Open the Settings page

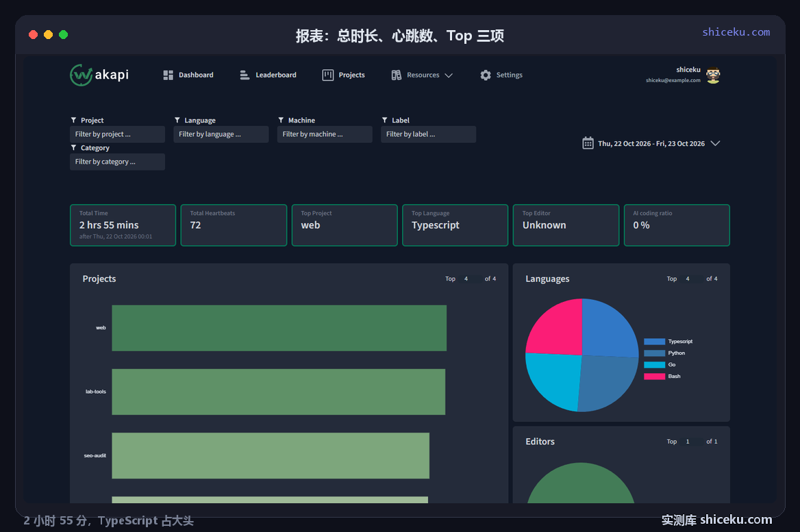pyautogui.click(x=501, y=75)
